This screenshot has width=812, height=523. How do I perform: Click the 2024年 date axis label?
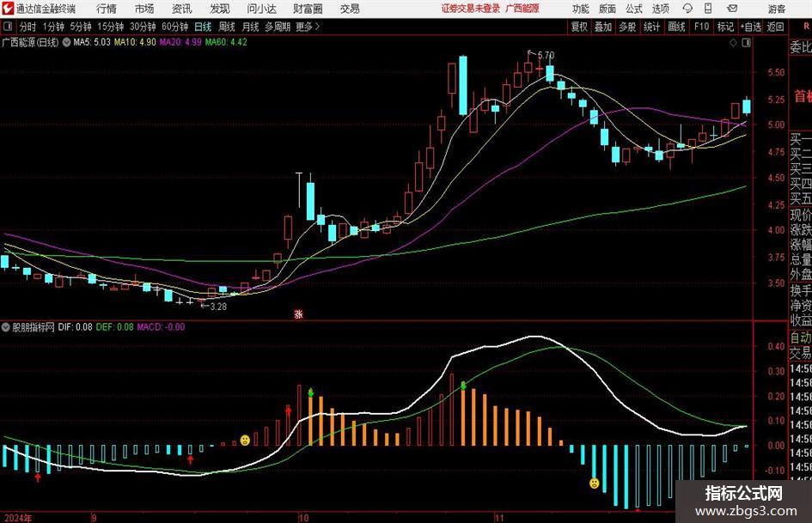(17, 518)
